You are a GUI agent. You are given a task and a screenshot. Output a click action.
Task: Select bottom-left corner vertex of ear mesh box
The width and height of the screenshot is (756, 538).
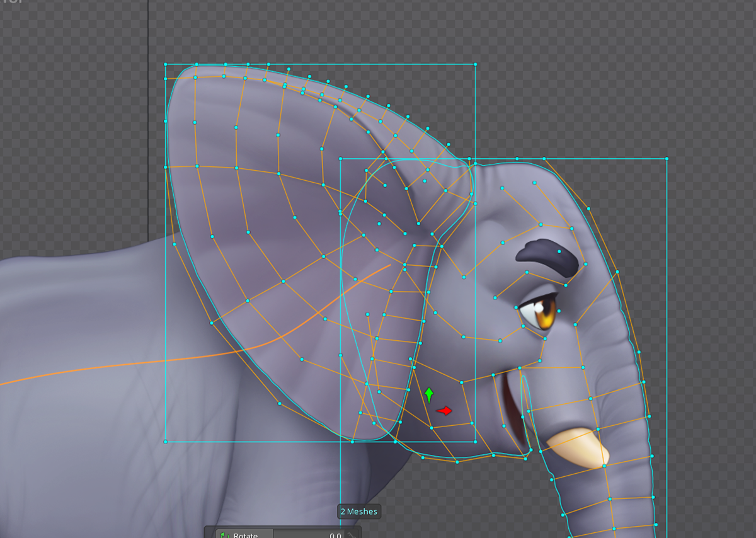tap(165, 442)
